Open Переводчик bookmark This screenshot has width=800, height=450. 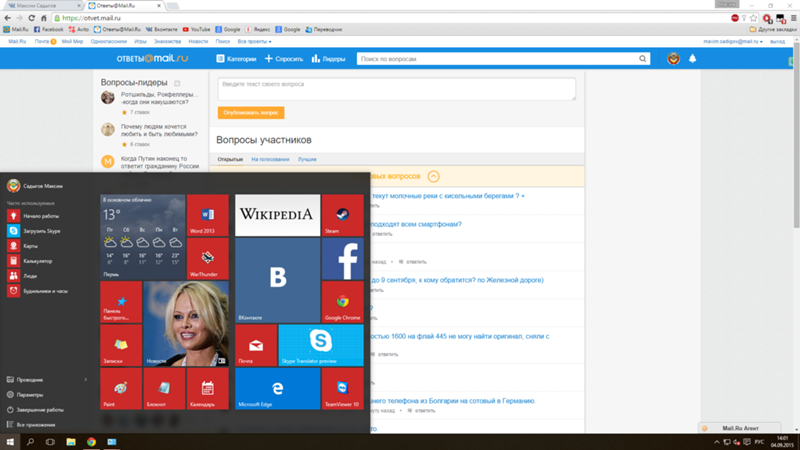pos(324,30)
